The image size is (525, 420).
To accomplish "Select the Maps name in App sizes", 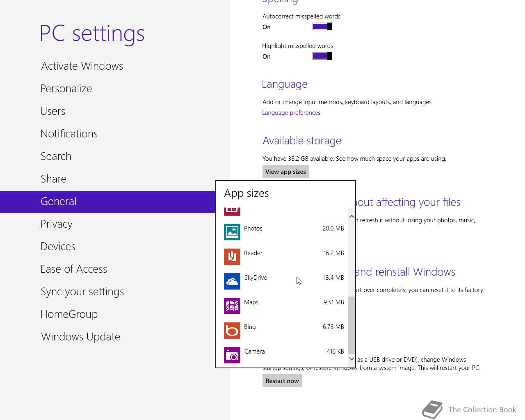I will point(251,302).
